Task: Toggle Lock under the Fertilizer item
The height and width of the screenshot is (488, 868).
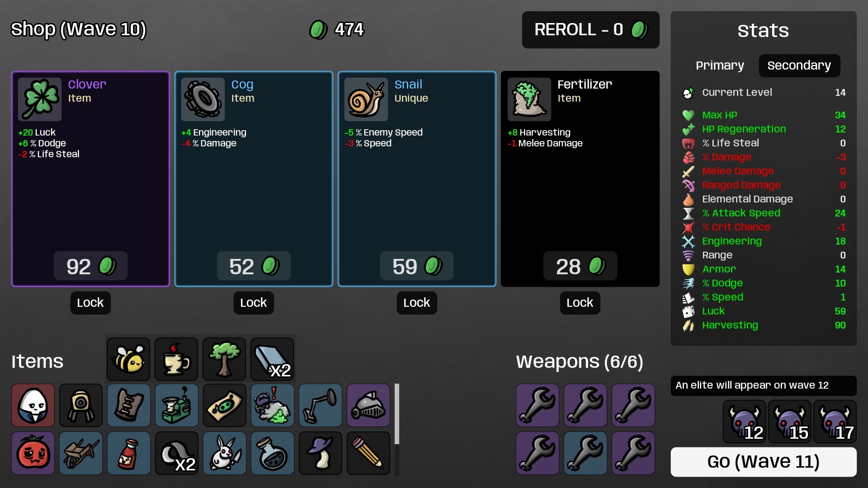Action: point(580,303)
